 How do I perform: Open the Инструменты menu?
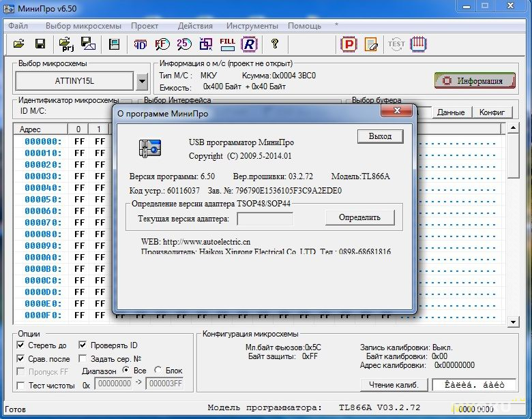pos(252,26)
